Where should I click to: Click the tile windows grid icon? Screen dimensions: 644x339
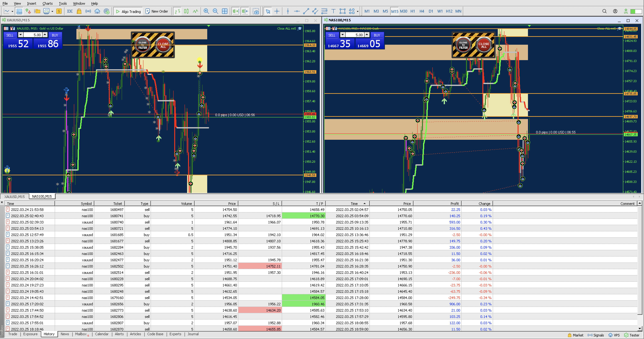click(x=225, y=11)
